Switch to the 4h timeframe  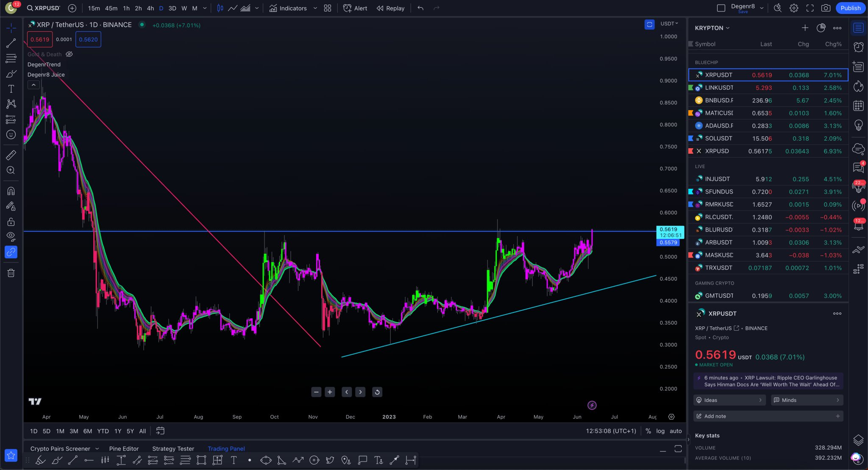[x=150, y=8]
